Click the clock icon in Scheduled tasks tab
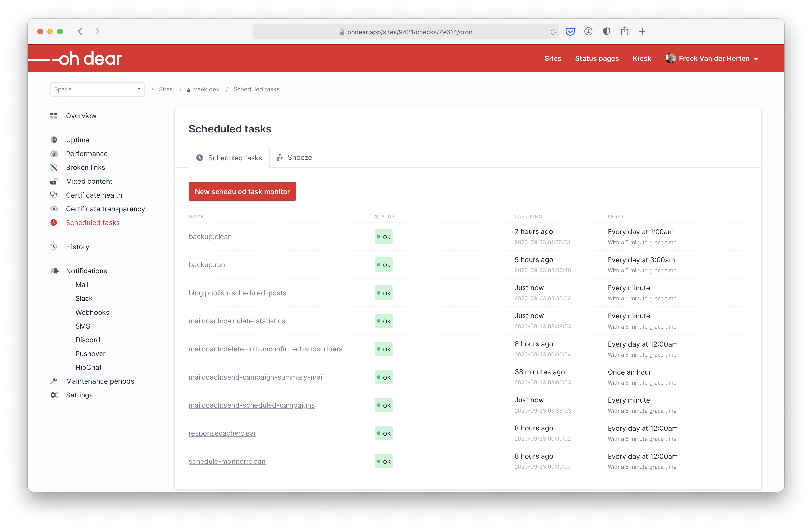Image resolution: width=812 pixels, height=528 pixels. (200, 158)
